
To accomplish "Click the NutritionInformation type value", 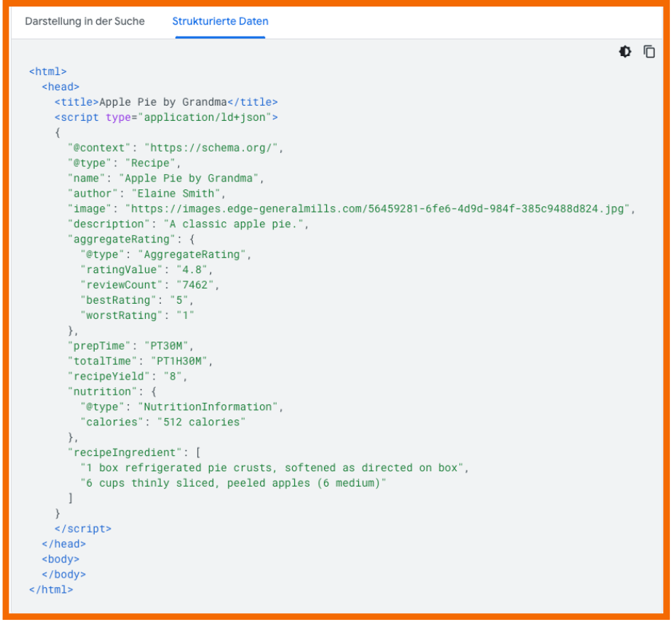I will pyautogui.click(x=207, y=407).
